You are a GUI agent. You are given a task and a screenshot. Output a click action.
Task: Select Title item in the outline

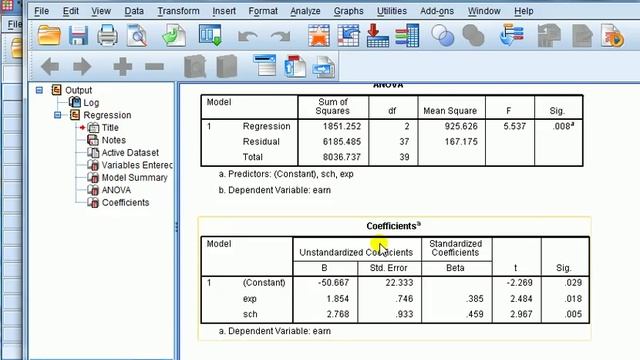tap(110, 128)
